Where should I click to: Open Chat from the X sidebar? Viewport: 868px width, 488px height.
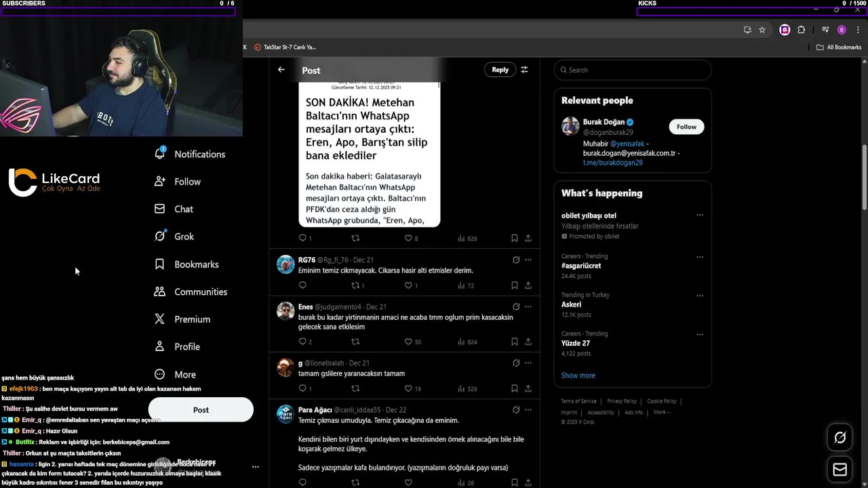(174, 209)
